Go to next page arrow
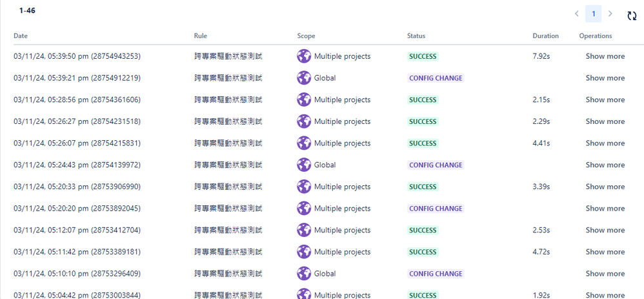This screenshot has height=299, width=644. (x=610, y=14)
